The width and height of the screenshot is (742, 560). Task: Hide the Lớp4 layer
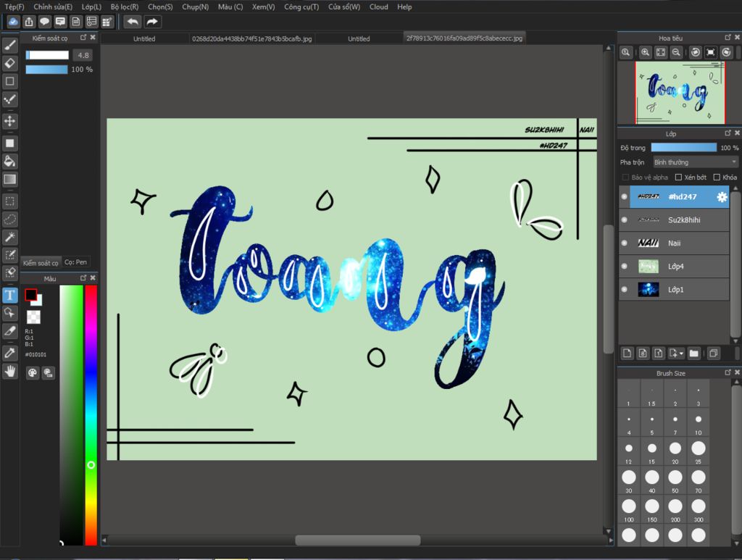624,267
